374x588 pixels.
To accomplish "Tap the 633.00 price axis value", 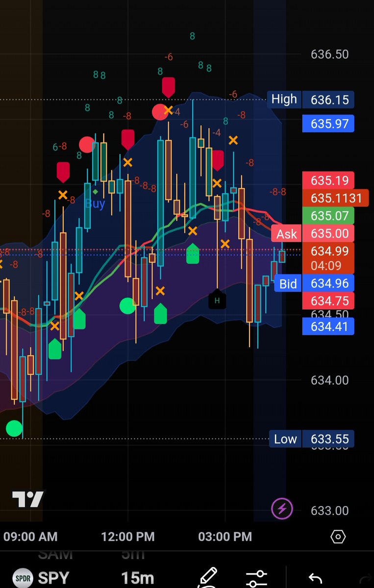I will (330, 511).
